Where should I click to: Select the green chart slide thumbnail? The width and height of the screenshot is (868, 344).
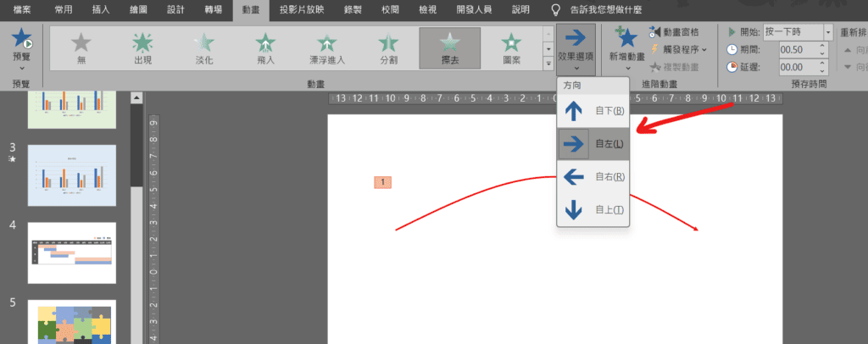click(x=72, y=110)
